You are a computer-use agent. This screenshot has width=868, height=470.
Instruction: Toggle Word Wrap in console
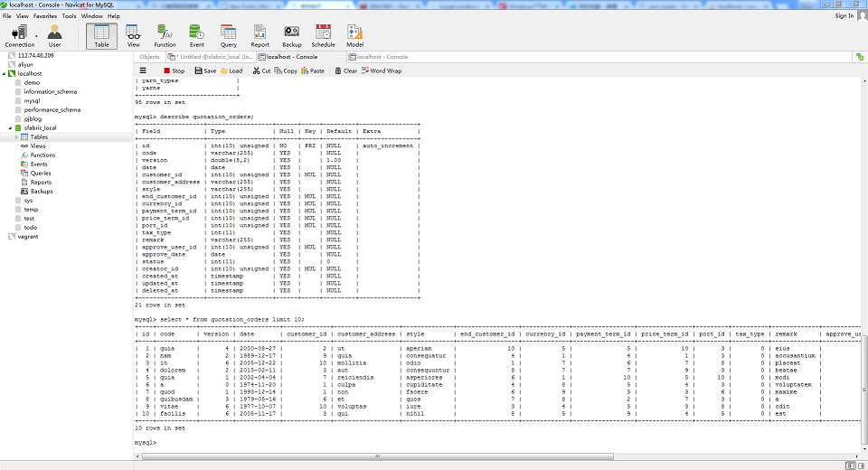[382, 70]
